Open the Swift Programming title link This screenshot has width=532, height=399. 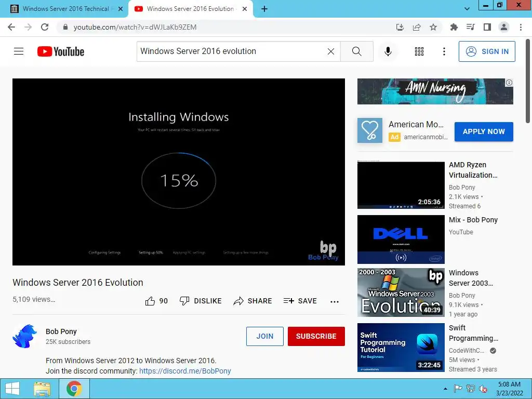473,333
